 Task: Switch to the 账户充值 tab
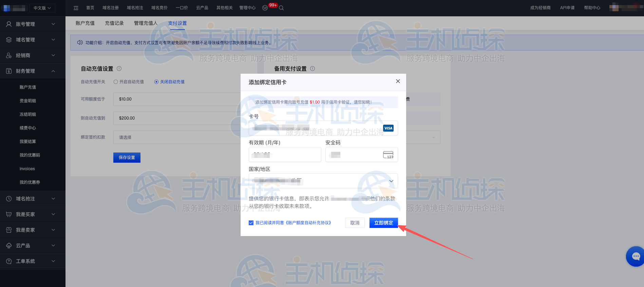[85, 23]
